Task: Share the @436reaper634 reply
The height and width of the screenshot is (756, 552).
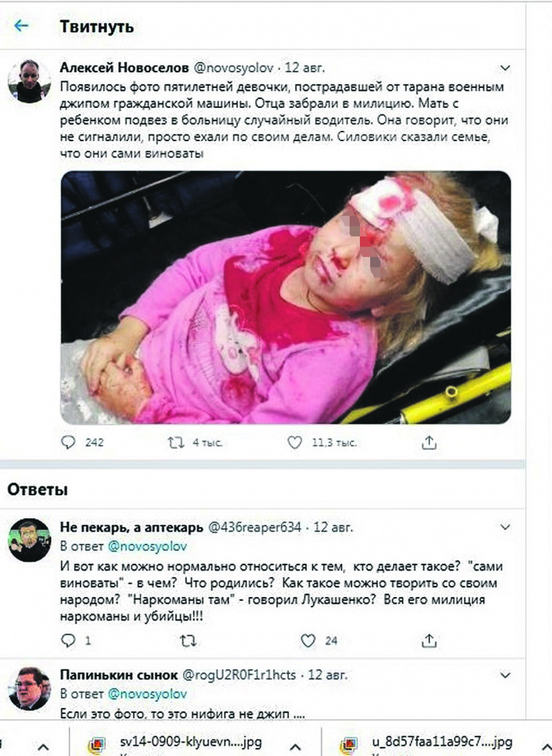Action: click(429, 640)
